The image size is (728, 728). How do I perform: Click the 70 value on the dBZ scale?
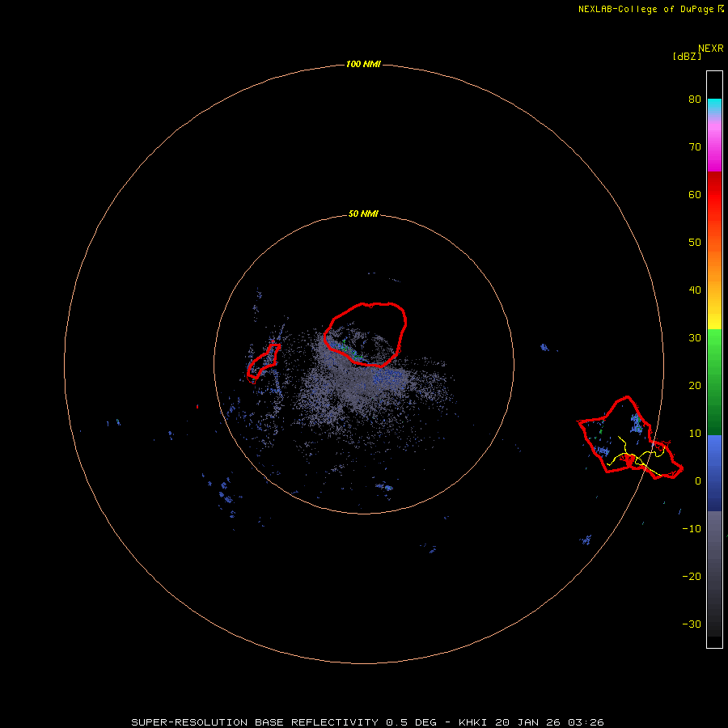tap(695, 146)
